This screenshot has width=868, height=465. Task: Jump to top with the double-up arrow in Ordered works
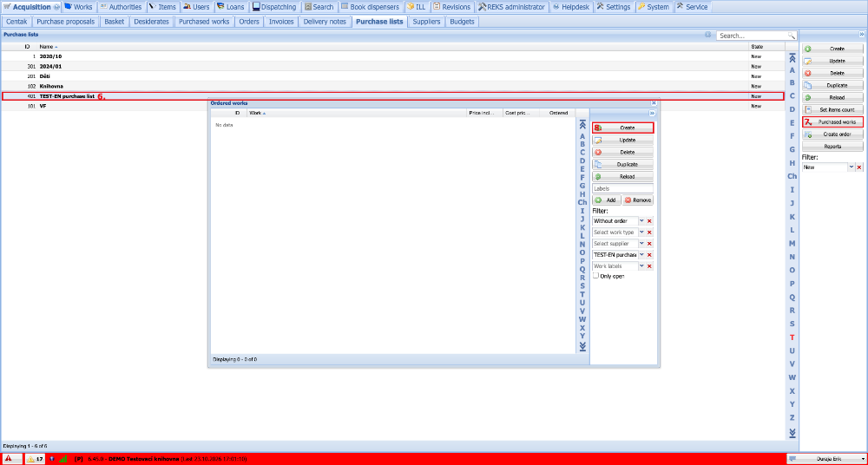[582, 125]
